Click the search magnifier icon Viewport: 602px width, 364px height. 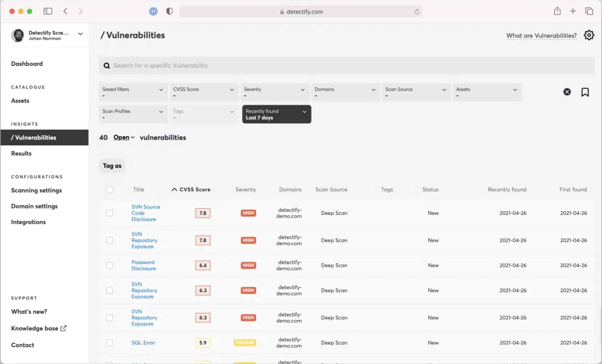107,65
